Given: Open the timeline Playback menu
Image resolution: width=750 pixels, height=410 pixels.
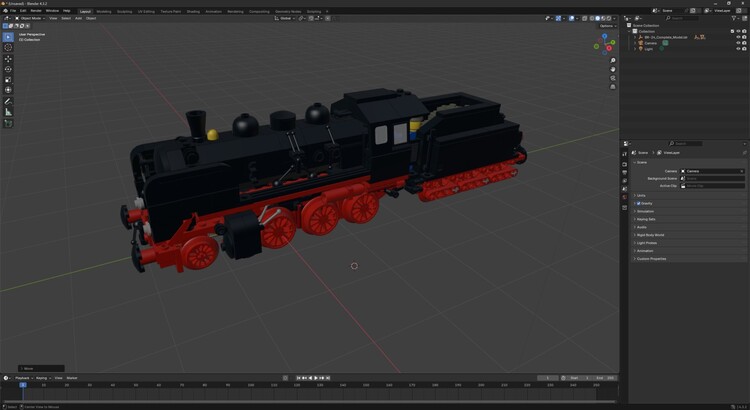Looking at the screenshot, I should (23, 378).
